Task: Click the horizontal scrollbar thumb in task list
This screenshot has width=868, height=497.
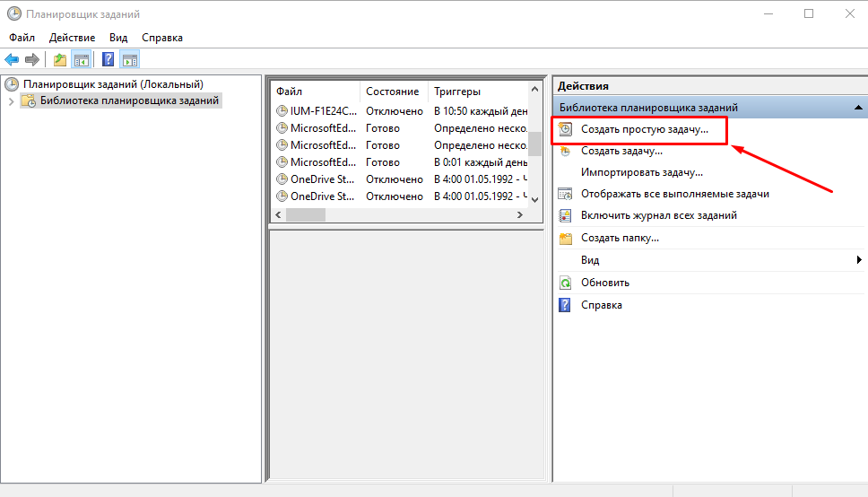Action: (x=306, y=215)
